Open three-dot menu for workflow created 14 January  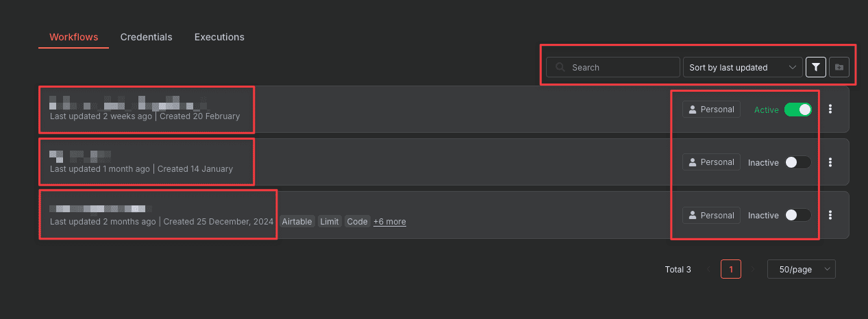point(830,162)
